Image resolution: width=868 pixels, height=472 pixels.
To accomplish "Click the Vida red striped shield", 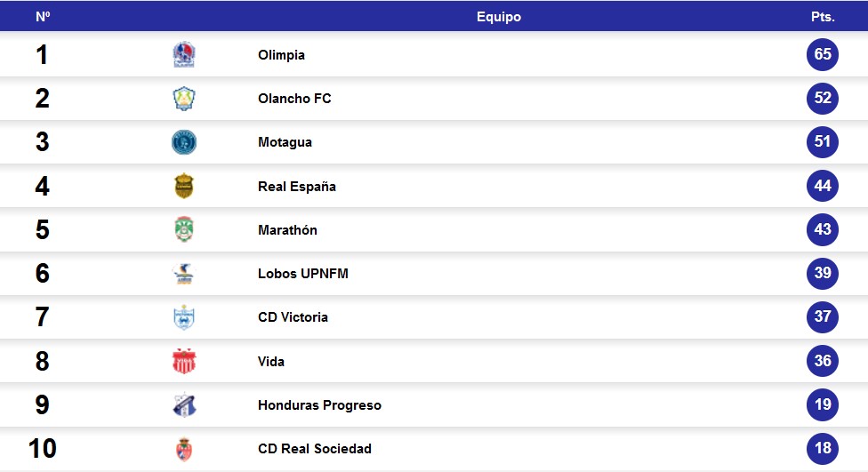I will click(x=184, y=361).
